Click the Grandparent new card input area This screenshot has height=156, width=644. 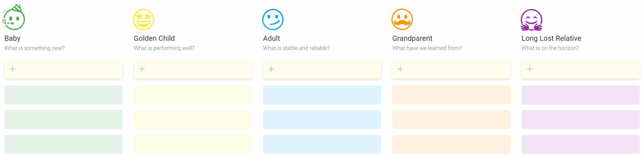(451, 69)
